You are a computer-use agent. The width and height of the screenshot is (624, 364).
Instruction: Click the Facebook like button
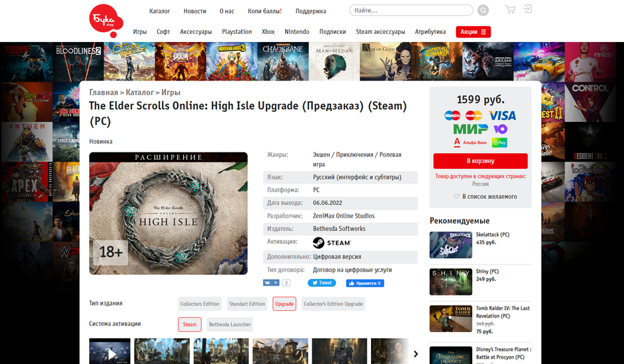pyautogui.click(x=365, y=283)
